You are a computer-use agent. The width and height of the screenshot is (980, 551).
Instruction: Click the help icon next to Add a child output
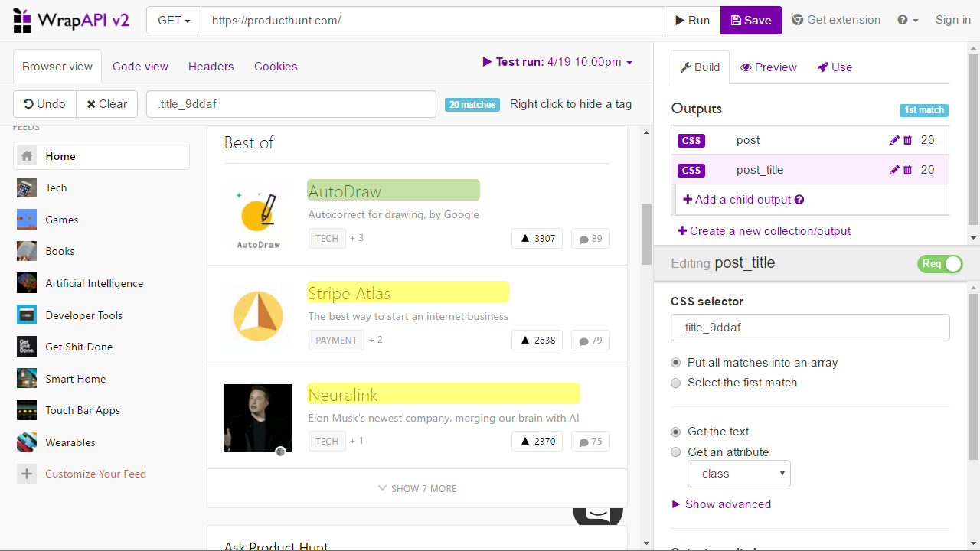pyautogui.click(x=799, y=200)
